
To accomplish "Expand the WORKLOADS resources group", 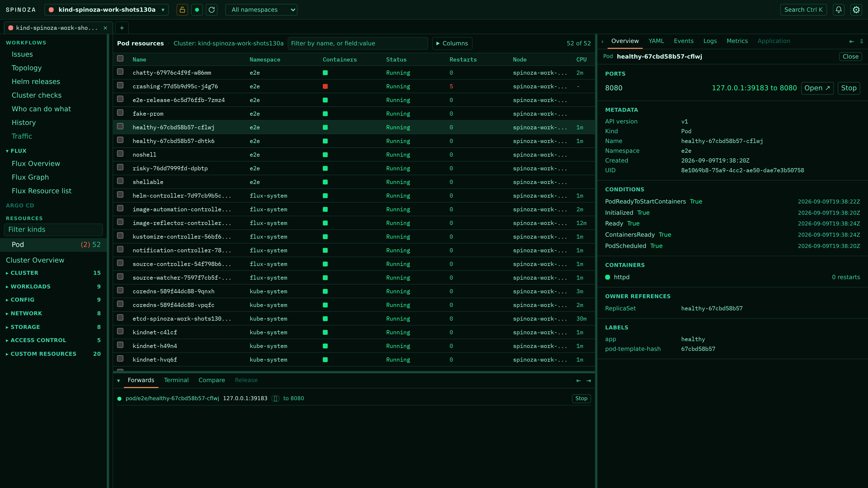I will coord(53,286).
